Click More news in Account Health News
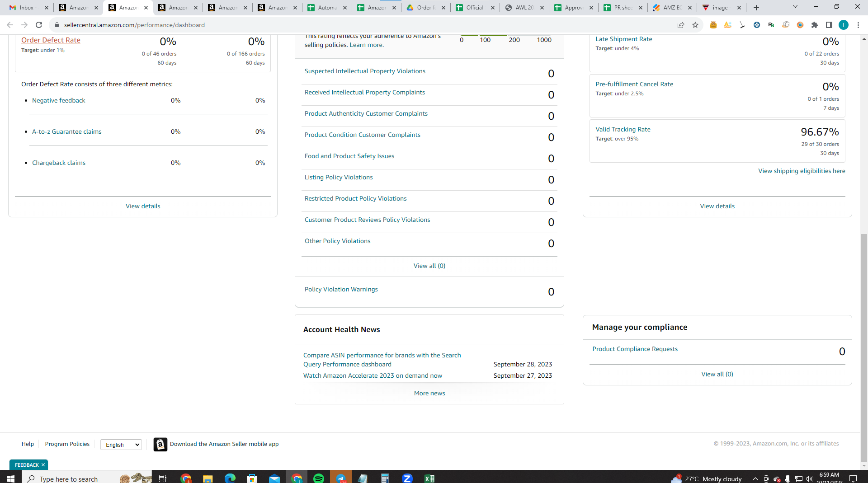The width and height of the screenshot is (868, 483). coord(429,393)
